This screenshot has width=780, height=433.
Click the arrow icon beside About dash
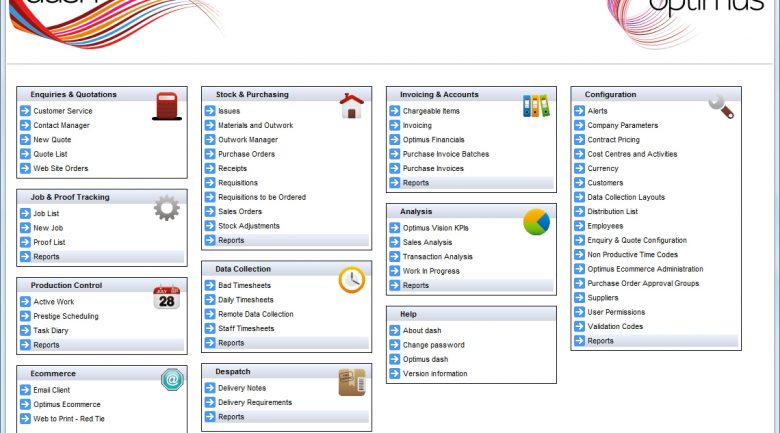(x=394, y=330)
